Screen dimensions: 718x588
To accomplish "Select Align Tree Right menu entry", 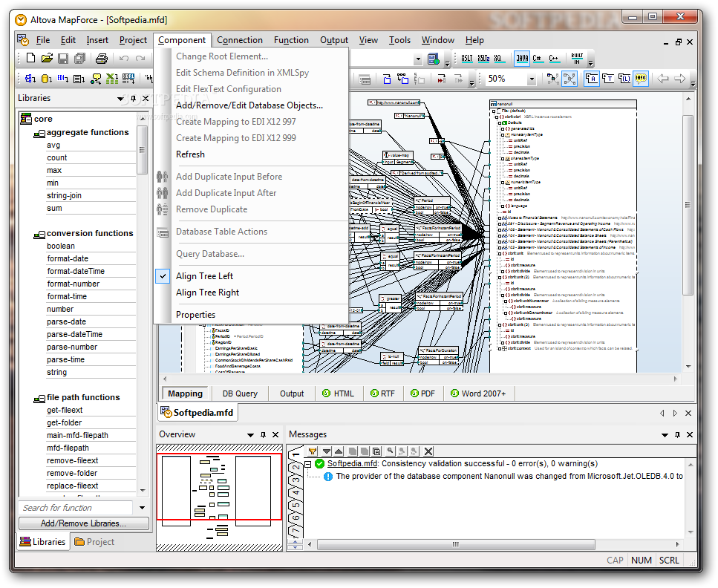I will point(207,293).
